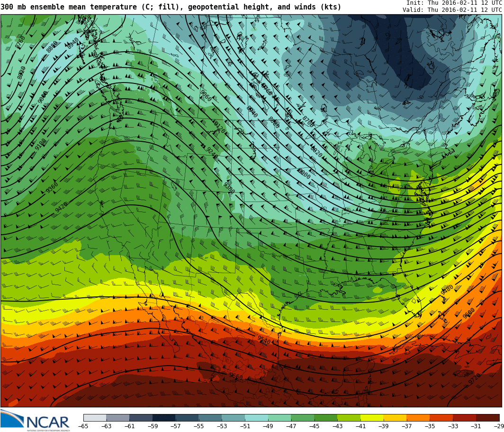Click the 9180 height contour label
The image size is (504, 432).
tap(41, 145)
